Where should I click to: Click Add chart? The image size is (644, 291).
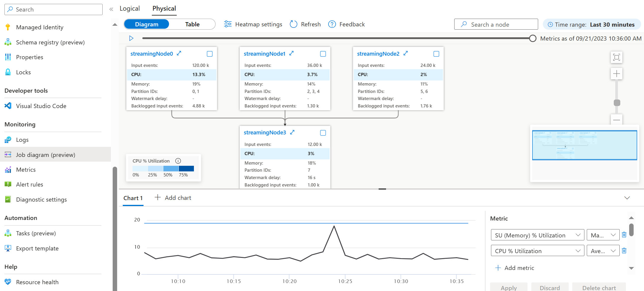[x=173, y=198]
